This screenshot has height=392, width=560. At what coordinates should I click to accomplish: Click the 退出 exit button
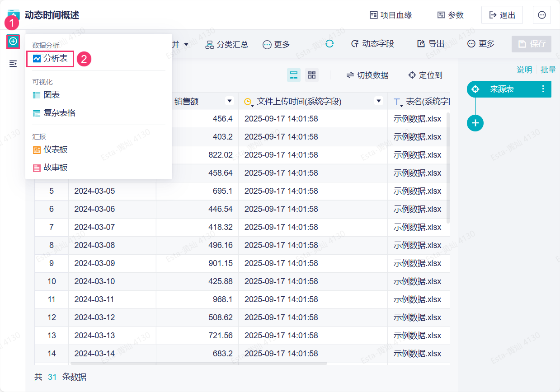[x=502, y=15]
